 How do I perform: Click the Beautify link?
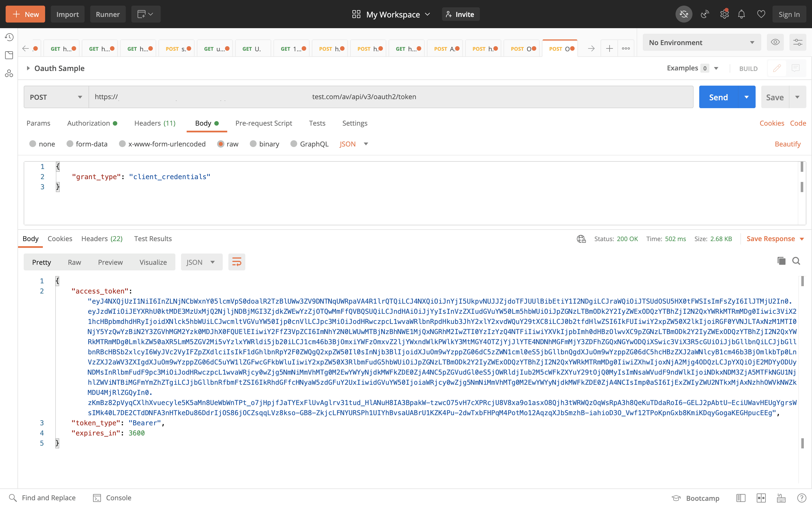[x=787, y=144]
